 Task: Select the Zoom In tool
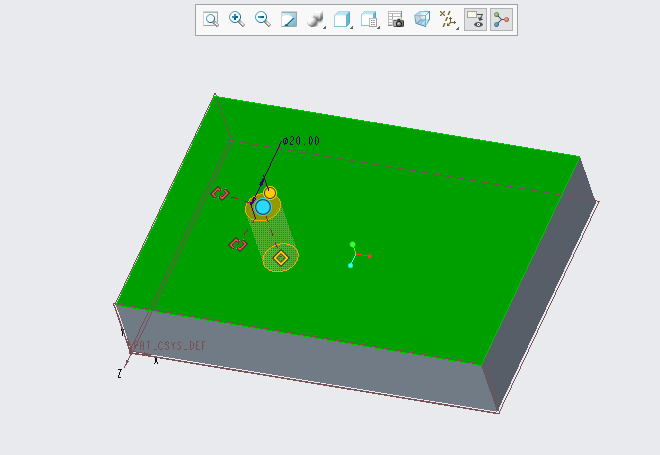tap(237, 19)
